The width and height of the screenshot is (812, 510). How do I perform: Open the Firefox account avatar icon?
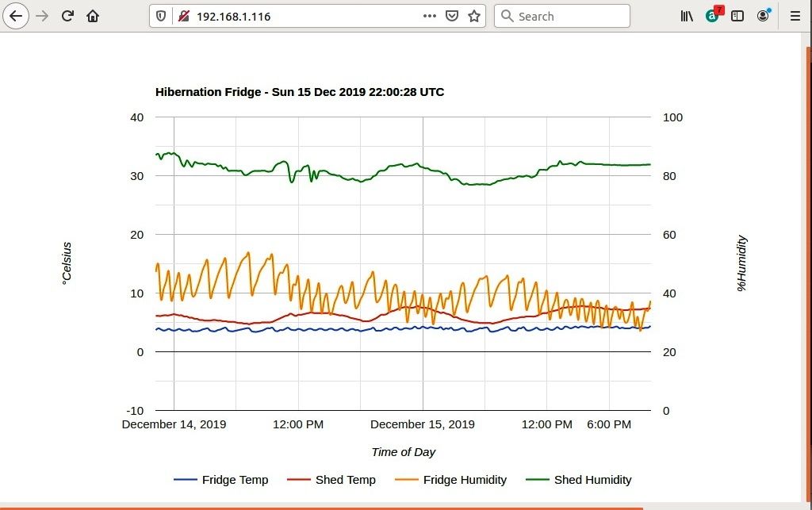click(x=763, y=16)
